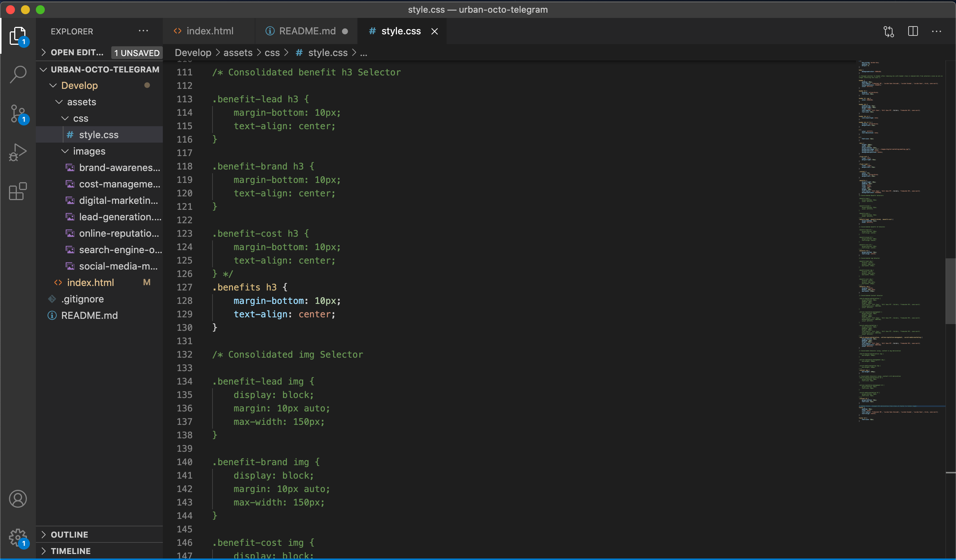Click style.css in breadcrumb path

point(328,53)
